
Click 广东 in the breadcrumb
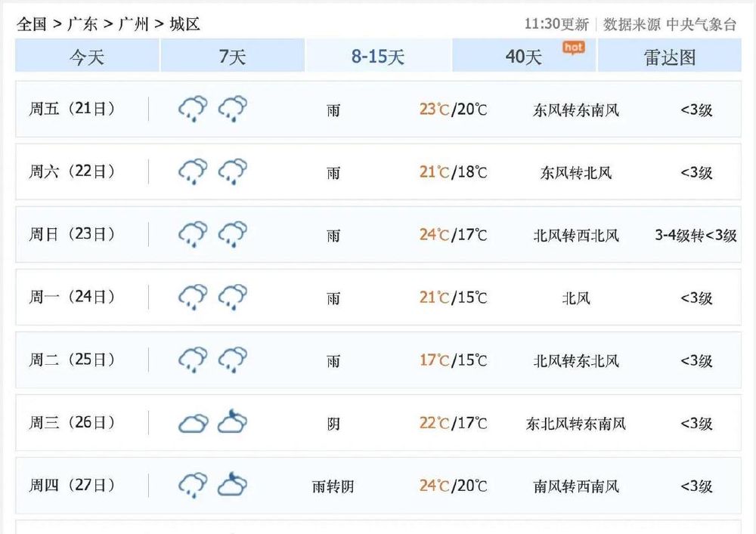click(x=82, y=23)
